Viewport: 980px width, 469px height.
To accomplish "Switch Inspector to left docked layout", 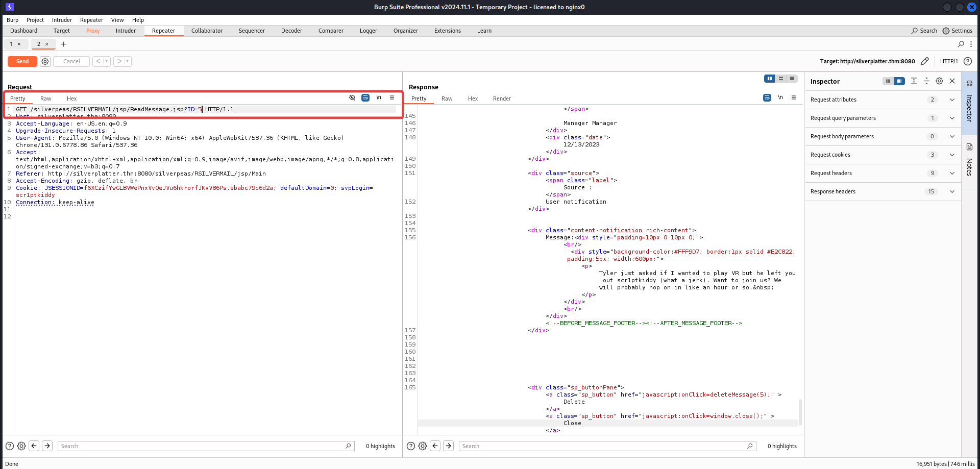I will (888, 81).
